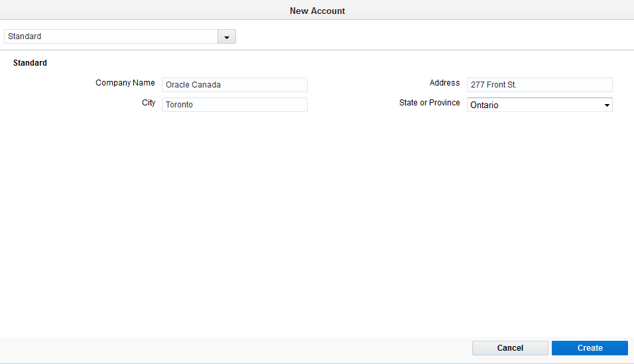The width and height of the screenshot is (634, 364).
Task: Click the New Account dialog title
Action: tap(317, 11)
